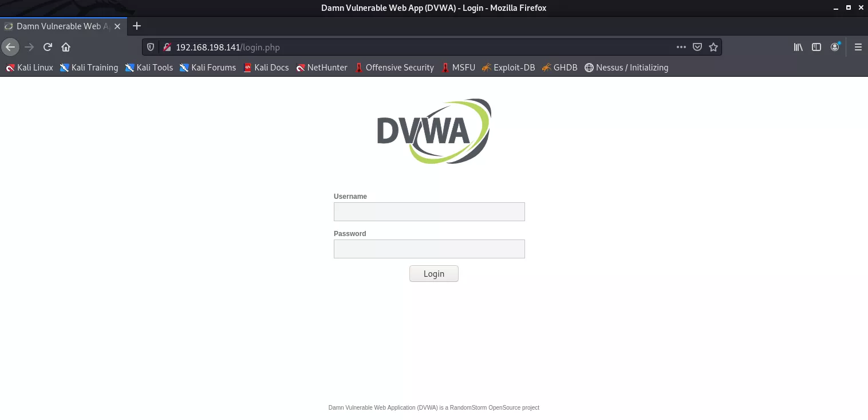Screen dimensions: 868x420
Task: Click the DVWA logo image
Action: click(434, 131)
